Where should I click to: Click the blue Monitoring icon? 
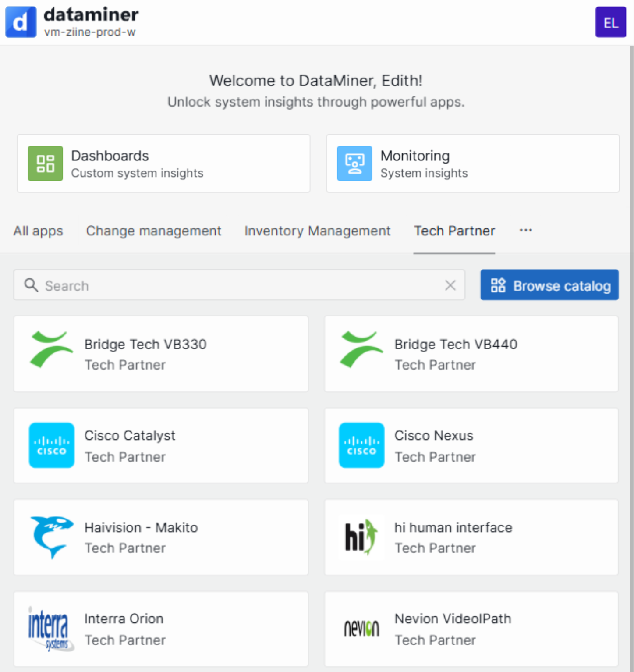pos(354,164)
